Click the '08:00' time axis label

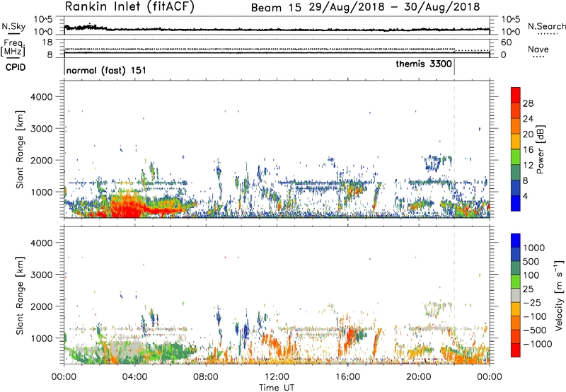click(206, 377)
